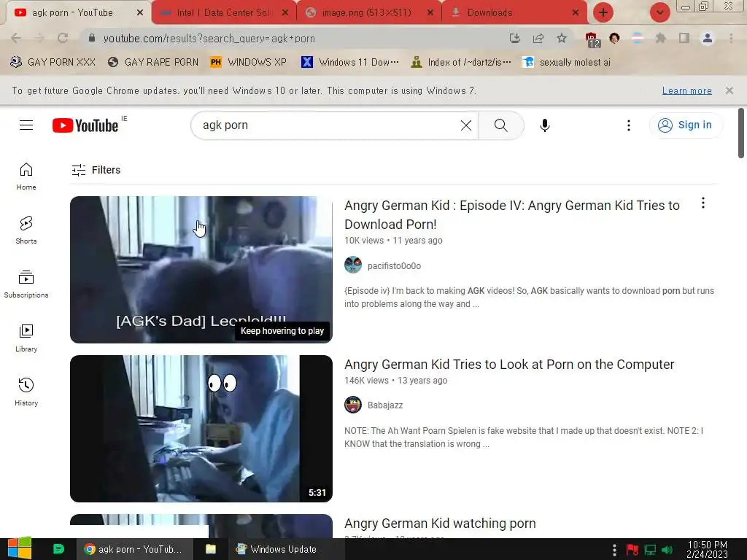The width and height of the screenshot is (747, 560).
Task: Click the Sign in button
Action: tap(686, 125)
